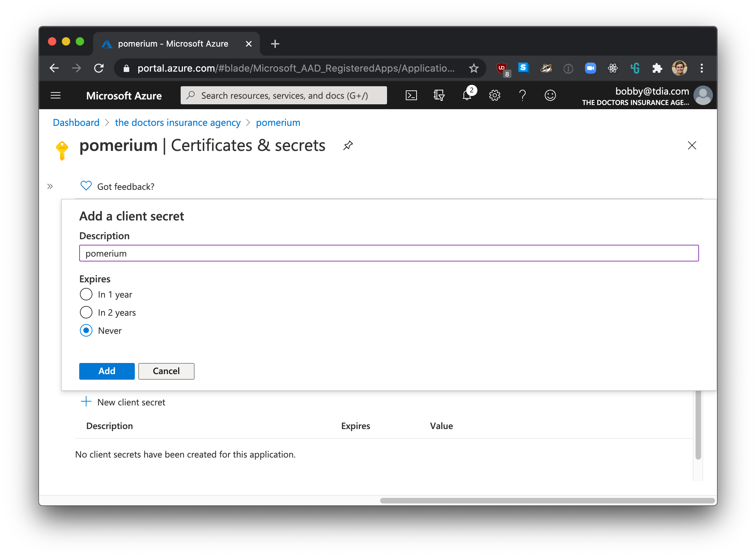Click the browser address bar URL
The width and height of the screenshot is (756, 557).
[x=296, y=68]
